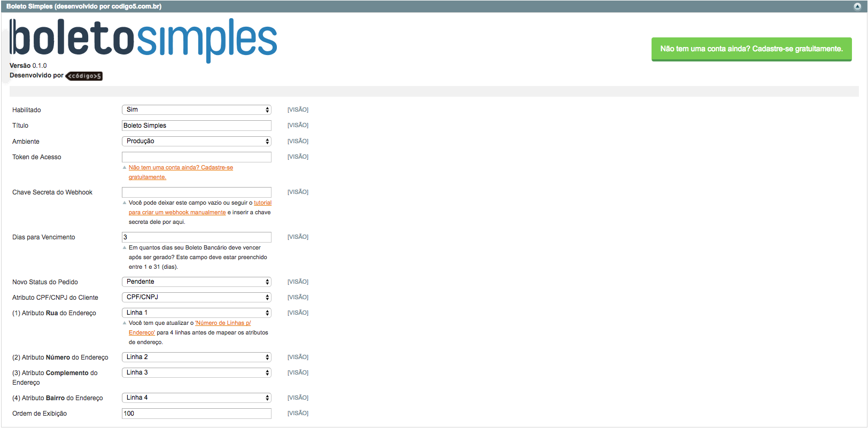Open the Novo Status do Pedido dropdown

(197, 282)
